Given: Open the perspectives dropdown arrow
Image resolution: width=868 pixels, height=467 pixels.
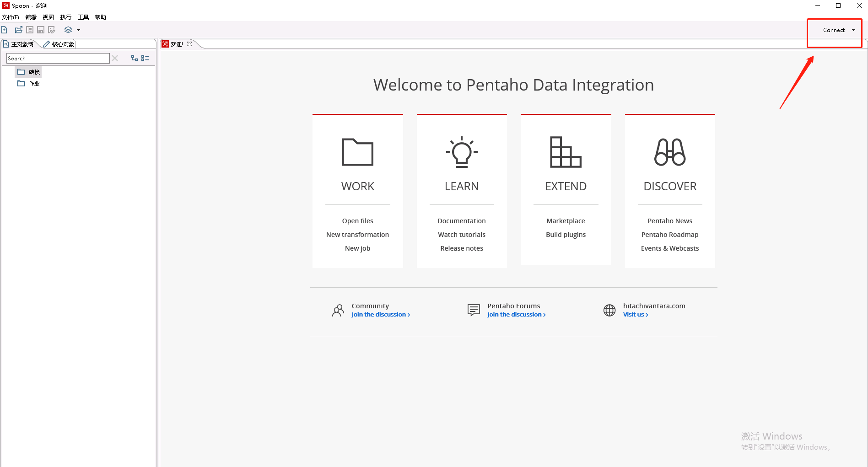Looking at the screenshot, I should (x=78, y=30).
